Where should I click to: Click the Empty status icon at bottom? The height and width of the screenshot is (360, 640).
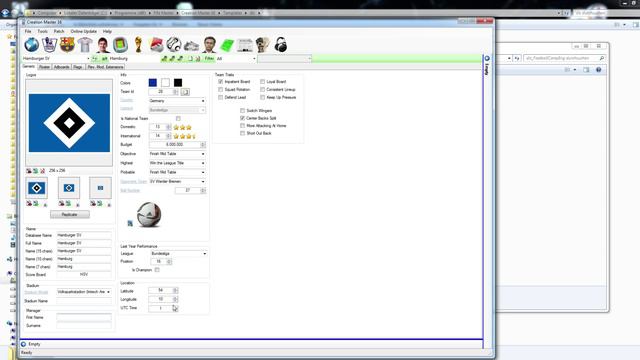click(24, 344)
